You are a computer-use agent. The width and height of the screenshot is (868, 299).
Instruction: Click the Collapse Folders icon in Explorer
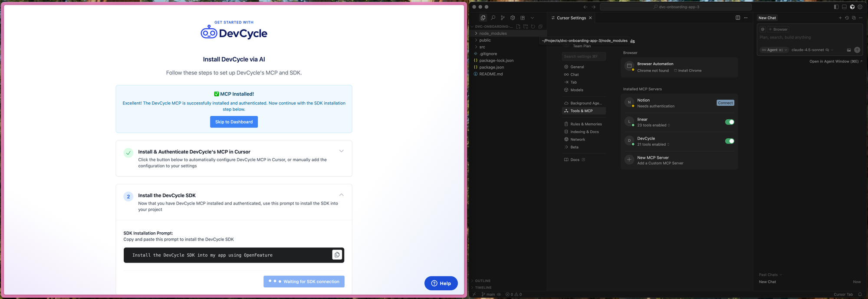pos(540,26)
